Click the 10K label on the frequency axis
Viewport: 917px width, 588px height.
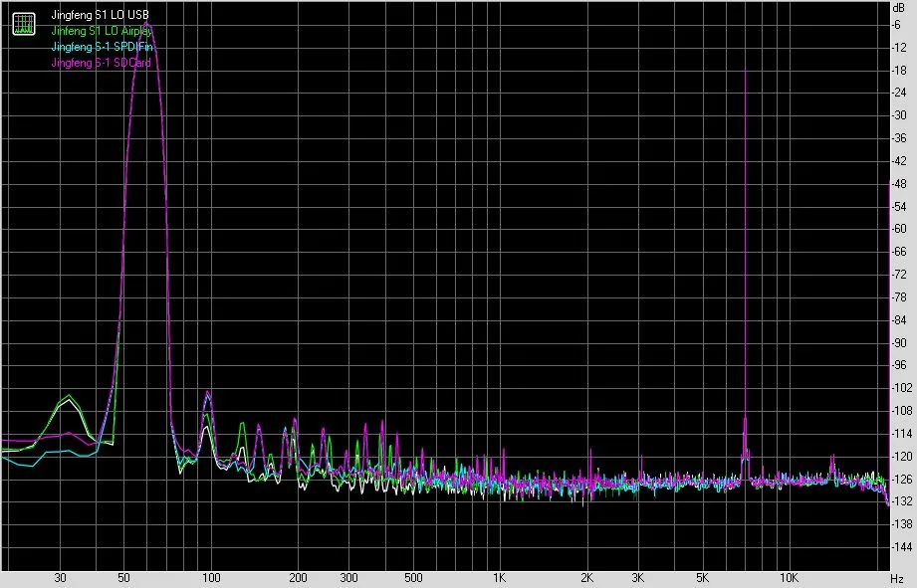pyautogui.click(x=789, y=578)
